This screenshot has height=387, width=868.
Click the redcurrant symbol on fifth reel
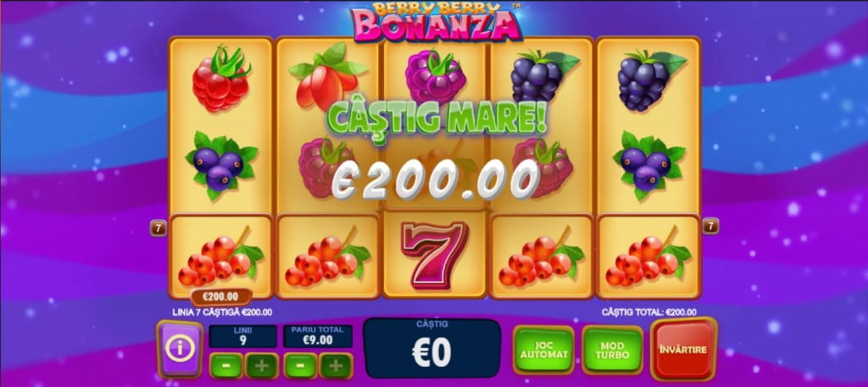tap(648, 257)
